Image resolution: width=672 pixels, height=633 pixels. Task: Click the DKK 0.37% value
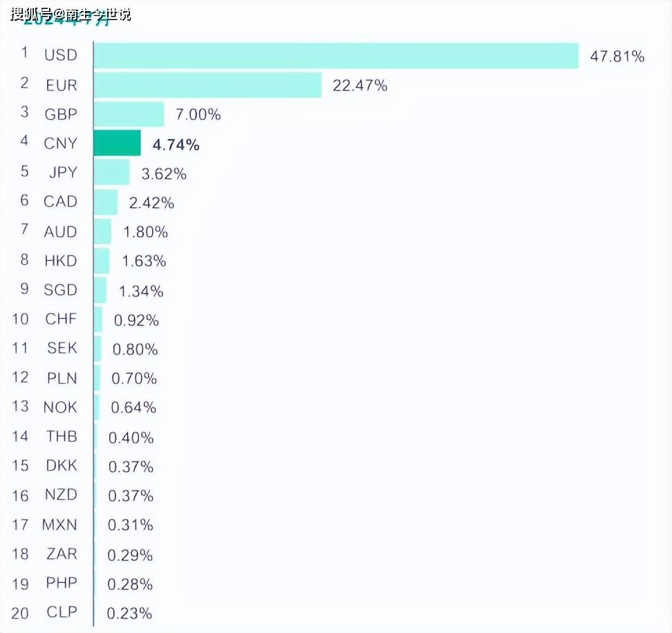pos(131,467)
